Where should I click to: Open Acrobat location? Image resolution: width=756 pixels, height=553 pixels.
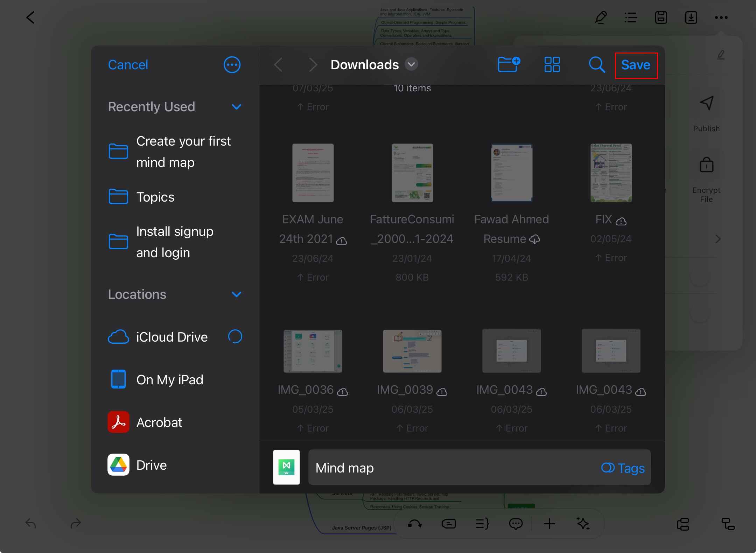[159, 422]
